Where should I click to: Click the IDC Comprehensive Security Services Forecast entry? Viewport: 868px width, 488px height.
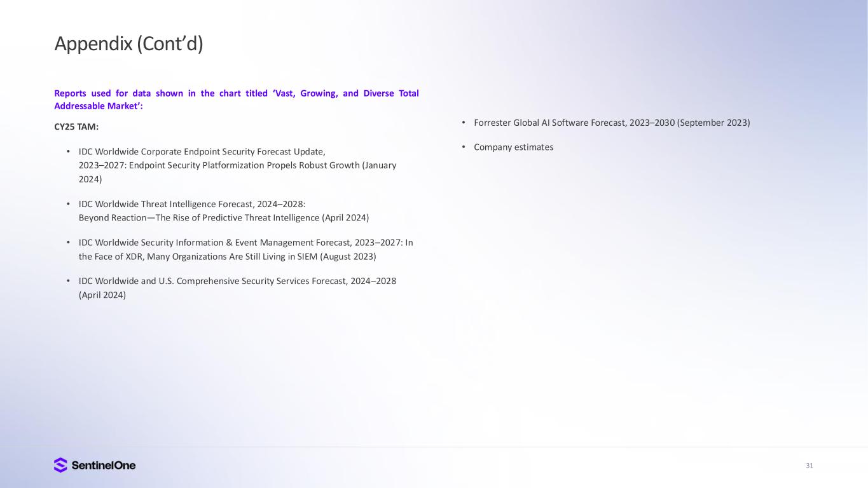coord(237,288)
